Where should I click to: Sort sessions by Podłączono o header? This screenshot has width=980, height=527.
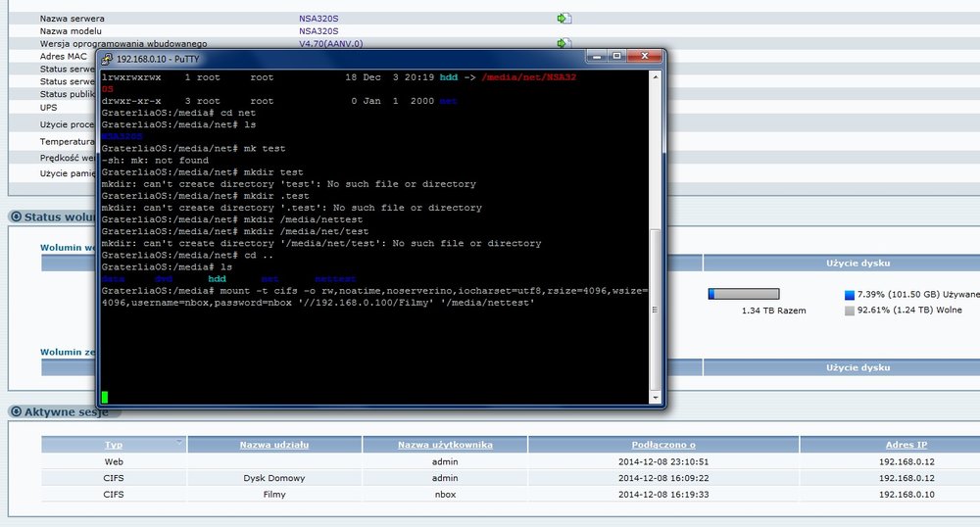pyautogui.click(x=664, y=445)
